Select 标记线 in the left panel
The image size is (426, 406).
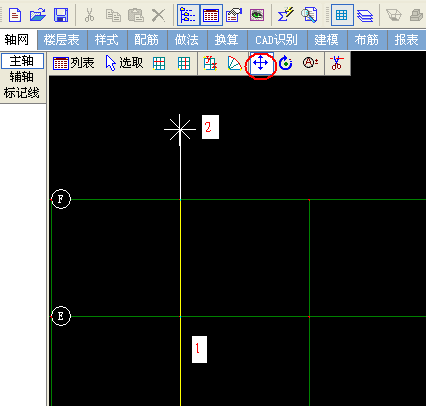click(x=22, y=93)
